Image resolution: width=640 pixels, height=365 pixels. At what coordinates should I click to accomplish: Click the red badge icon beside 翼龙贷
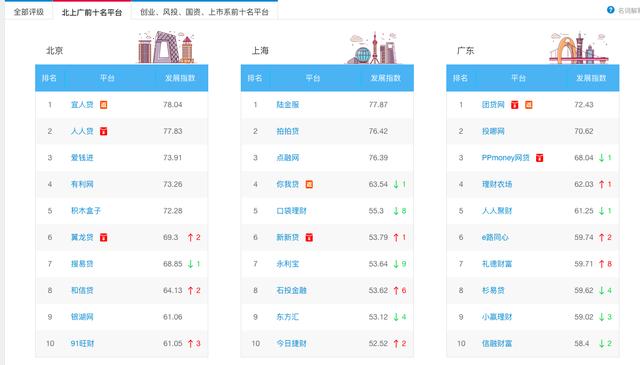click(x=104, y=237)
